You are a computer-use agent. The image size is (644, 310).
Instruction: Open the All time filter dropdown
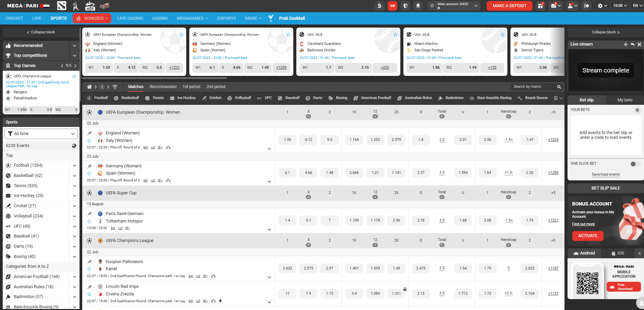[41, 134]
